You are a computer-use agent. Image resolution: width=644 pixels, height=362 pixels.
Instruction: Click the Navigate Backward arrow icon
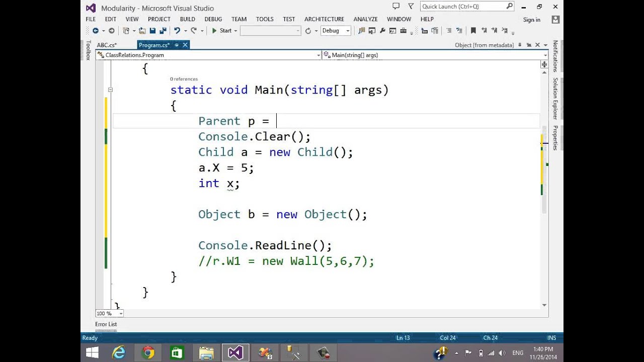point(95,31)
